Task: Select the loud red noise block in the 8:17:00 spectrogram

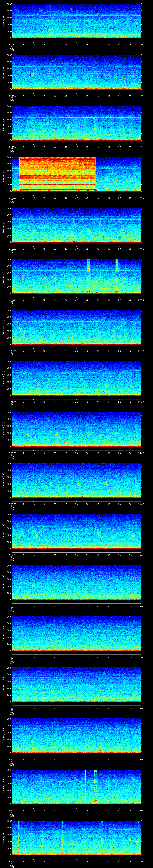Action: [x=58, y=174]
